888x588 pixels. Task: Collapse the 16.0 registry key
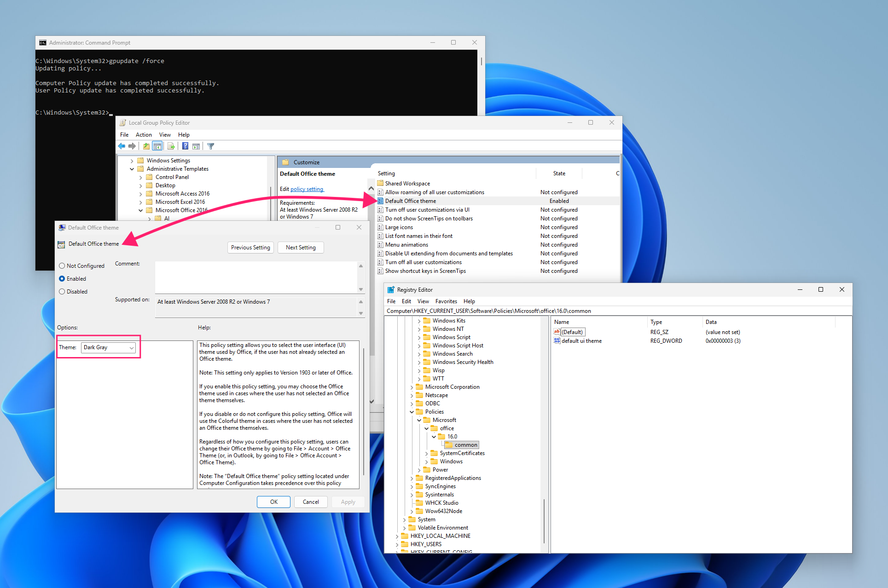tap(434, 437)
